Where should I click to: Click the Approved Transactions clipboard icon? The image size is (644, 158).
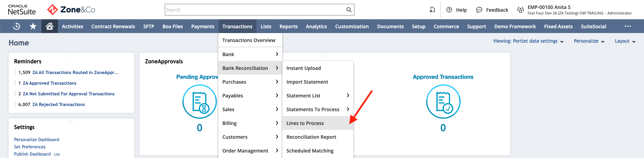tap(443, 102)
